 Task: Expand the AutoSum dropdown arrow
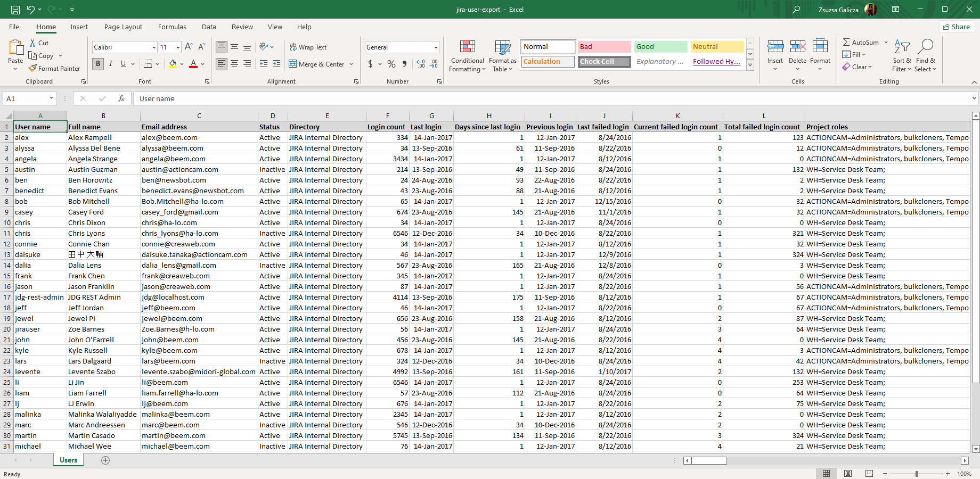pos(886,43)
